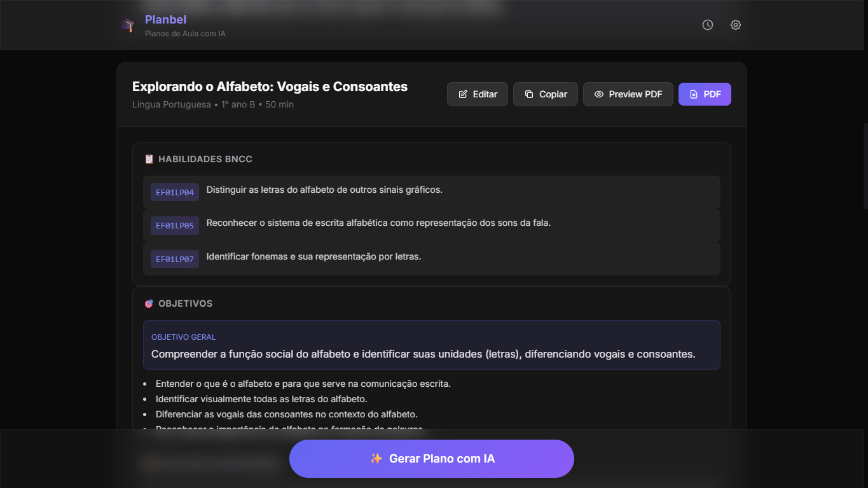This screenshot has width=868, height=488.
Task: Select the EF01LP04 skill code badge
Action: point(175,192)
